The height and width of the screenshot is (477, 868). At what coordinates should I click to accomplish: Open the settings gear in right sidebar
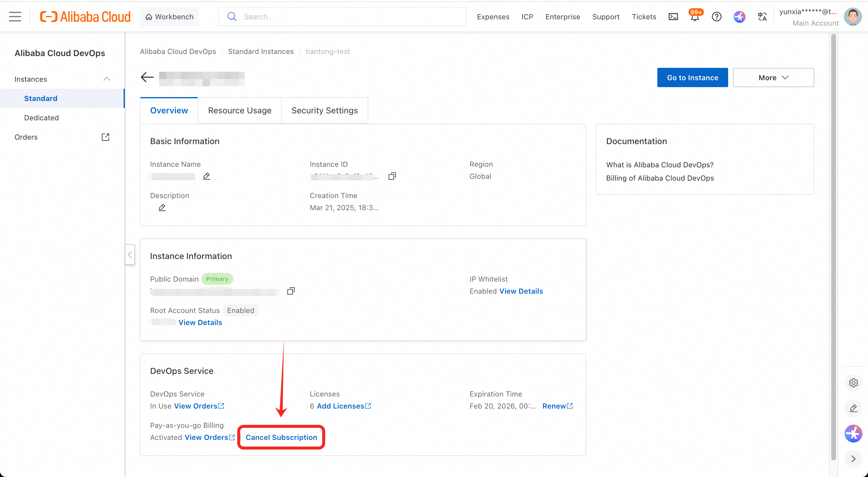(853, 383)
